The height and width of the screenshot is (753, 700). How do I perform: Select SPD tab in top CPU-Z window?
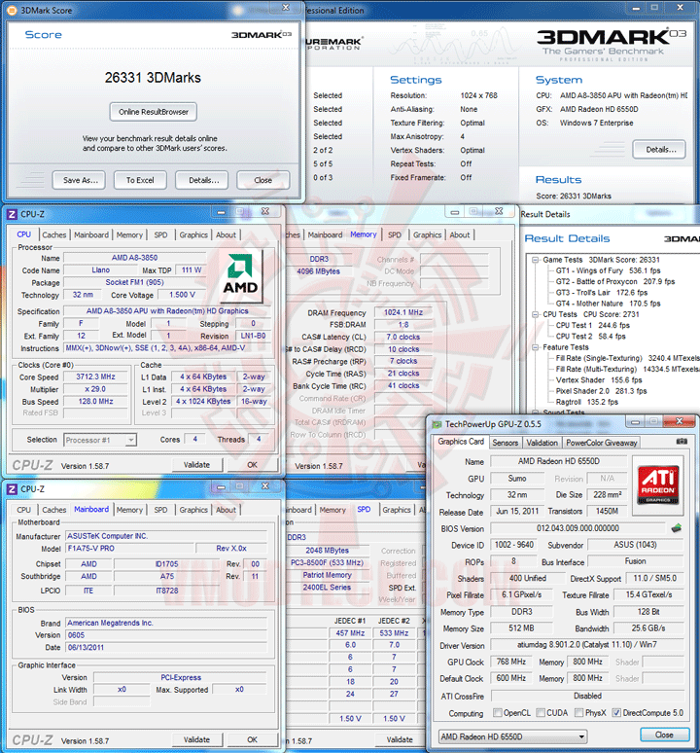tap(160, 234)
